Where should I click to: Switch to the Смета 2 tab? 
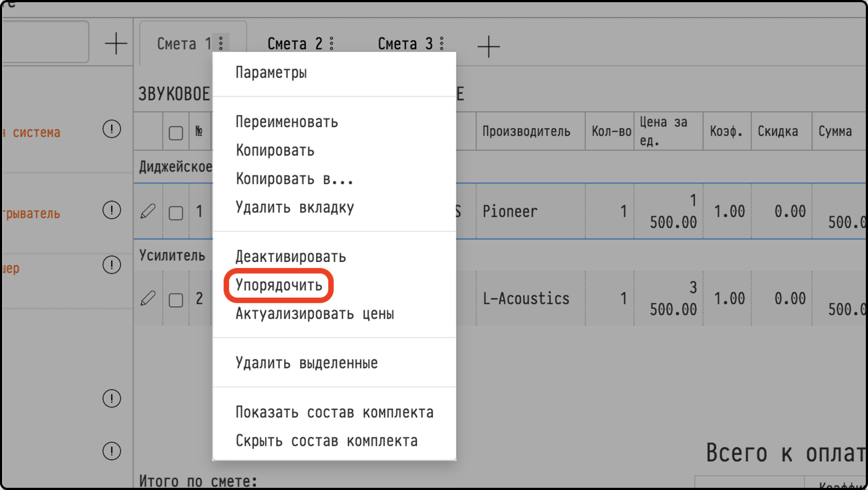[294, 44]
